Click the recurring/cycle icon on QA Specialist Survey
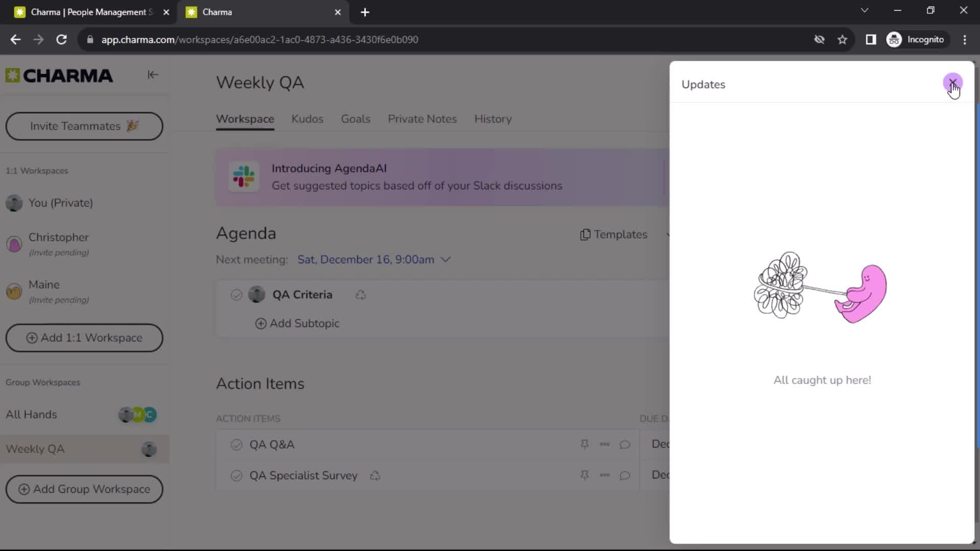 point(375,475)
